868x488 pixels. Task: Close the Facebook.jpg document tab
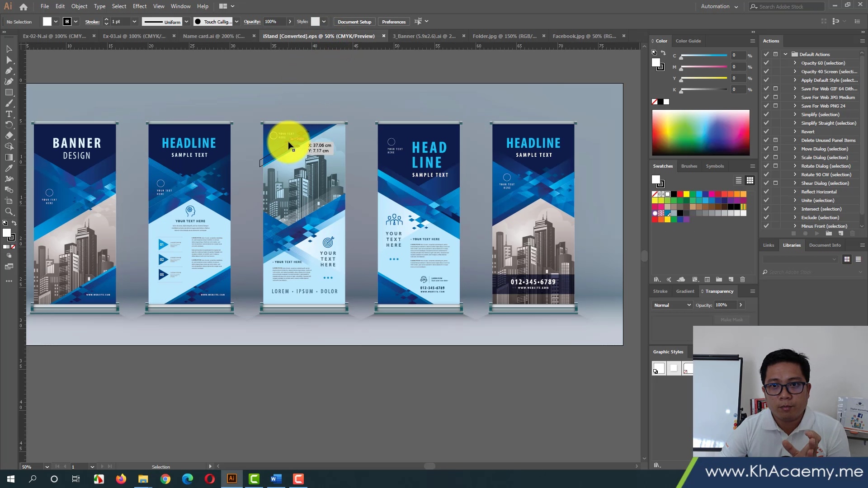[x=624, y=36]
